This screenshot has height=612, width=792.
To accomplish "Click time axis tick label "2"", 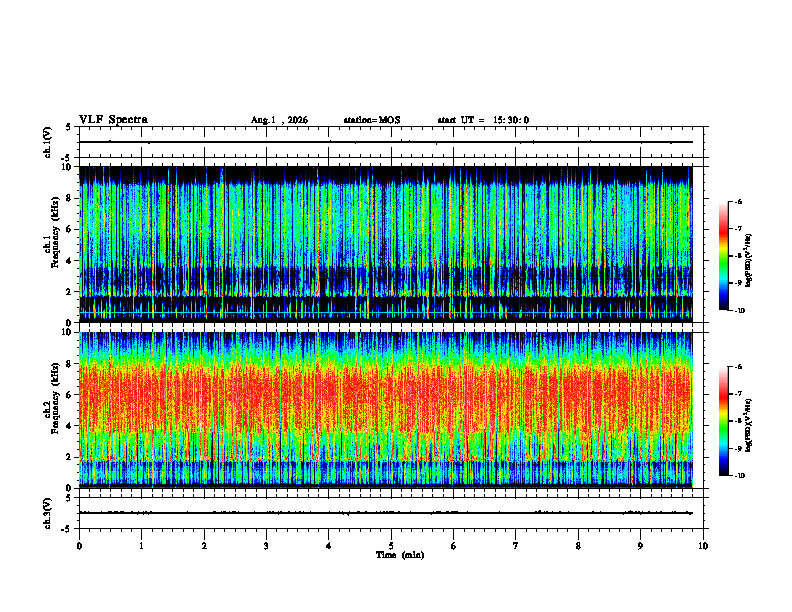I will tap(204, 546).
